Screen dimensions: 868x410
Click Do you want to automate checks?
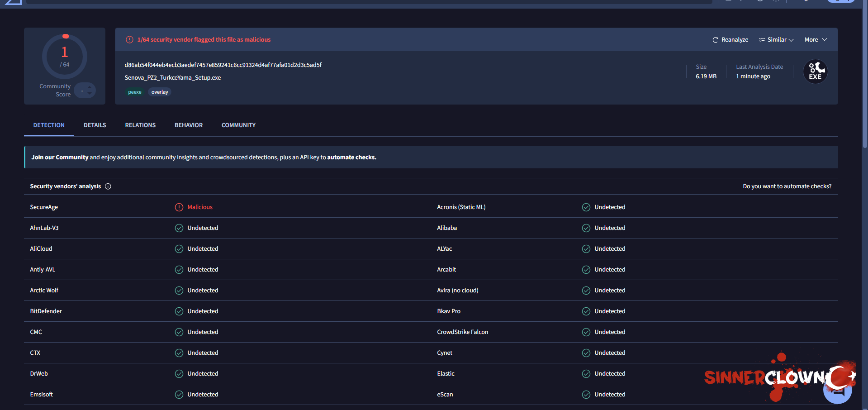tap(787, 186)
